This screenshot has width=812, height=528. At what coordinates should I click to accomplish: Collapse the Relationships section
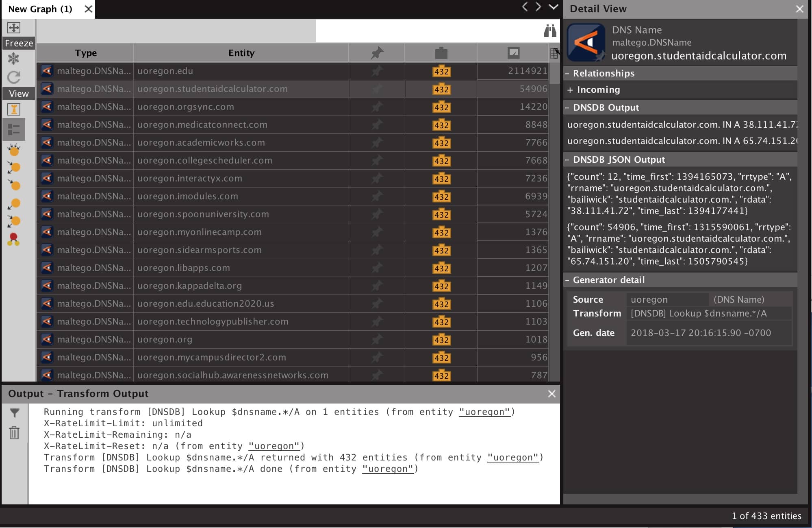click(567, 74)
